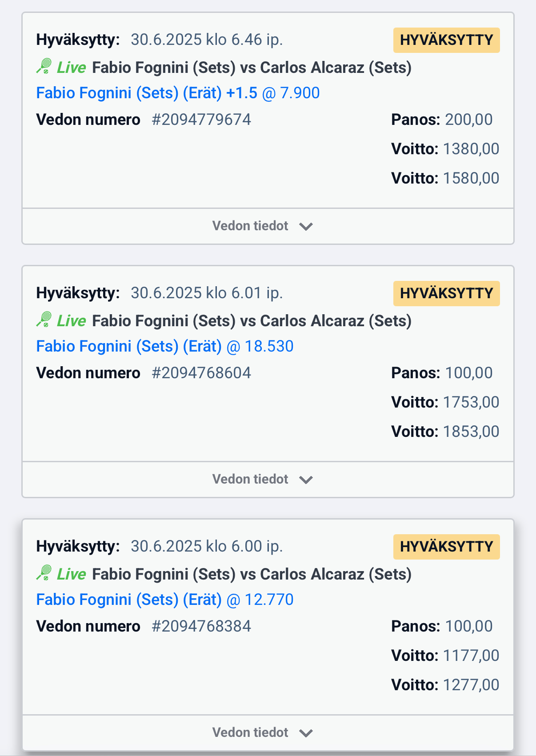
Task: Click tennis racket icon on the 6.01 bet
Action: [44, 320]
